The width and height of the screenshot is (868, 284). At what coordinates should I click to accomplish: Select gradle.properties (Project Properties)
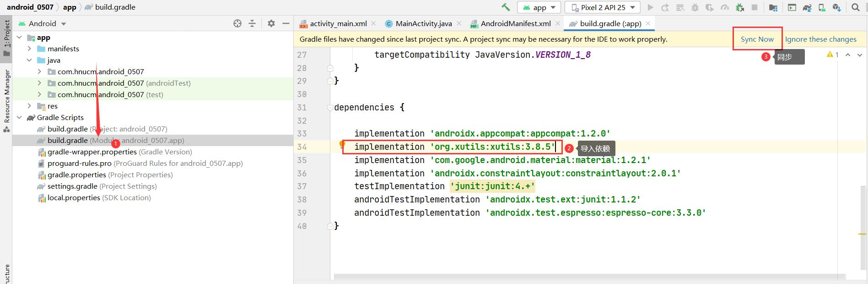click(x=153, y=175)
